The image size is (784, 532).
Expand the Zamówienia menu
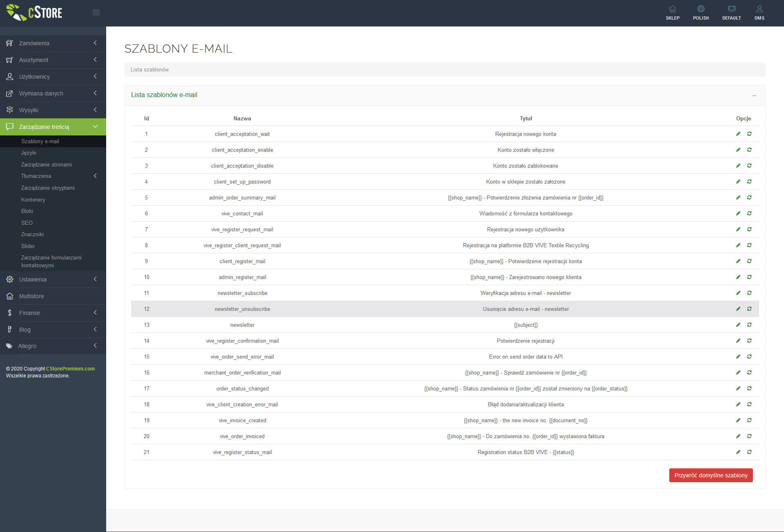point(53,43)
